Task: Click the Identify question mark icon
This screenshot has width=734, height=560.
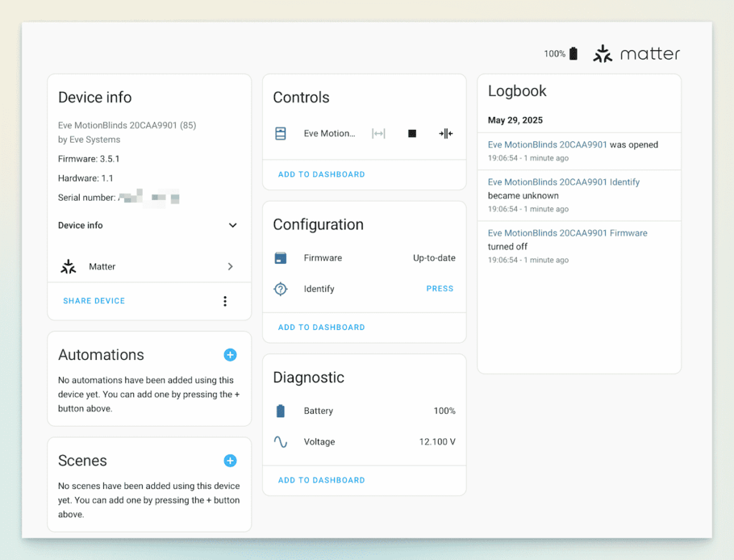Action: pyautogui.click(x=280, y=289)
